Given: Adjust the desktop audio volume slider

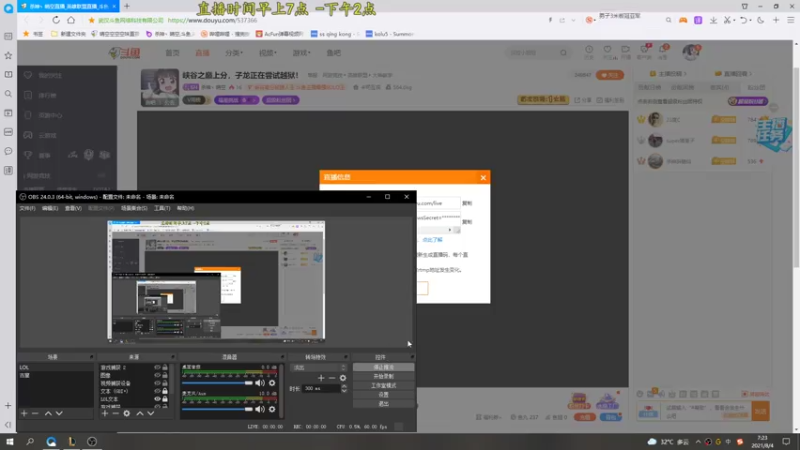Looking at the screenshot, I should pos(217,383).
